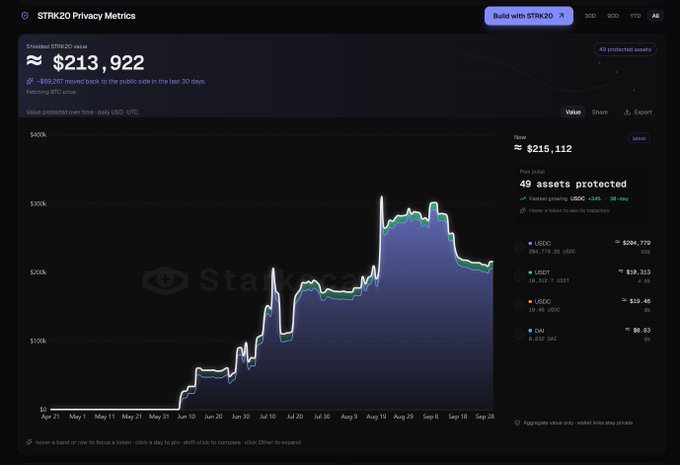Click the latest badge near Now
The image size is (680, 465).
[x=639, y=138]
